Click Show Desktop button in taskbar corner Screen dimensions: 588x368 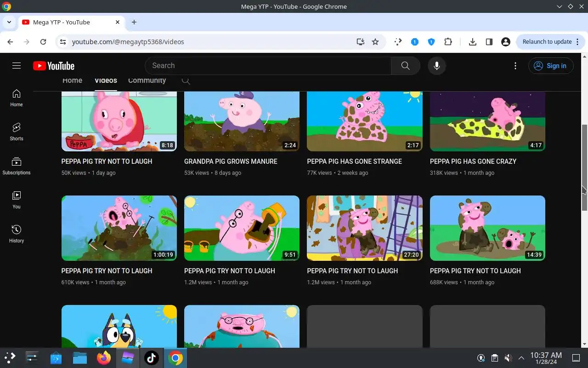coord(576,358)
